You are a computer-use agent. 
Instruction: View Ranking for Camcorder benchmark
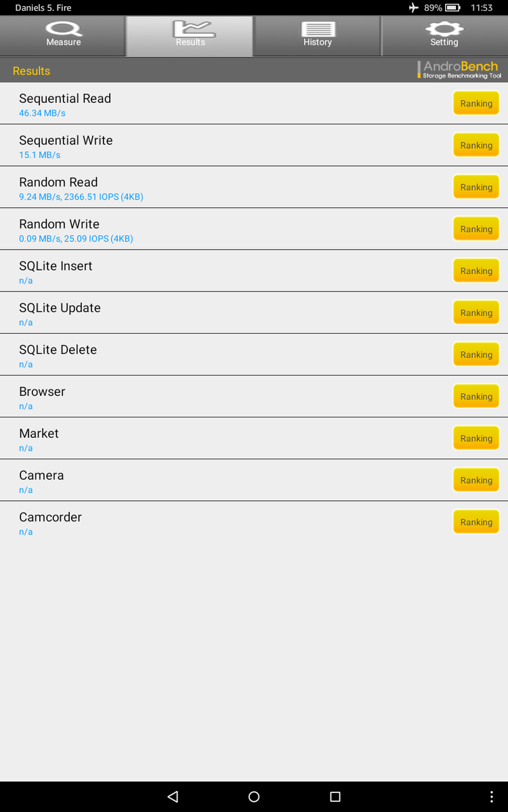point(476,522)
